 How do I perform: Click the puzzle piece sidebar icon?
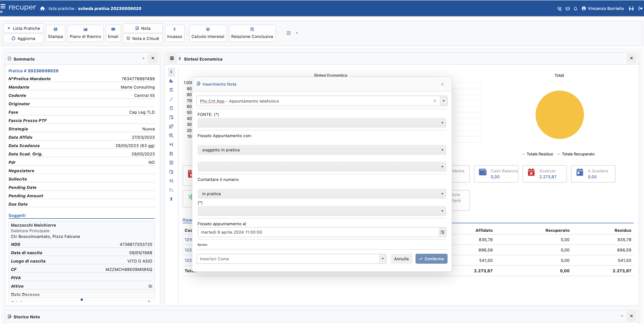point(171,81)
